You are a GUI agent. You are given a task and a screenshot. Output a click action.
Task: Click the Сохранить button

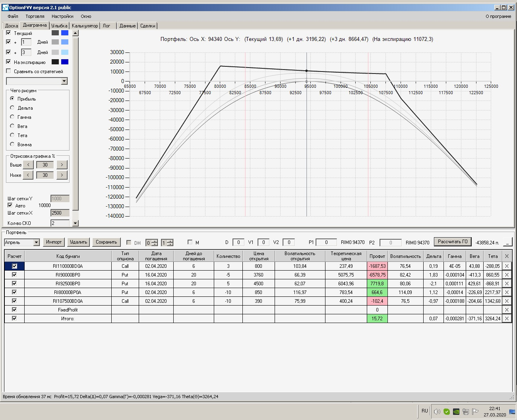(106, 242)
